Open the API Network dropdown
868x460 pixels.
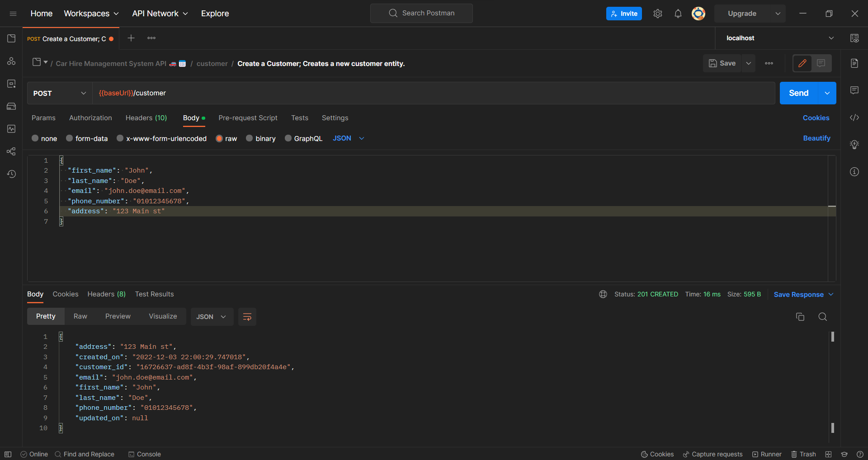point(160,14)
